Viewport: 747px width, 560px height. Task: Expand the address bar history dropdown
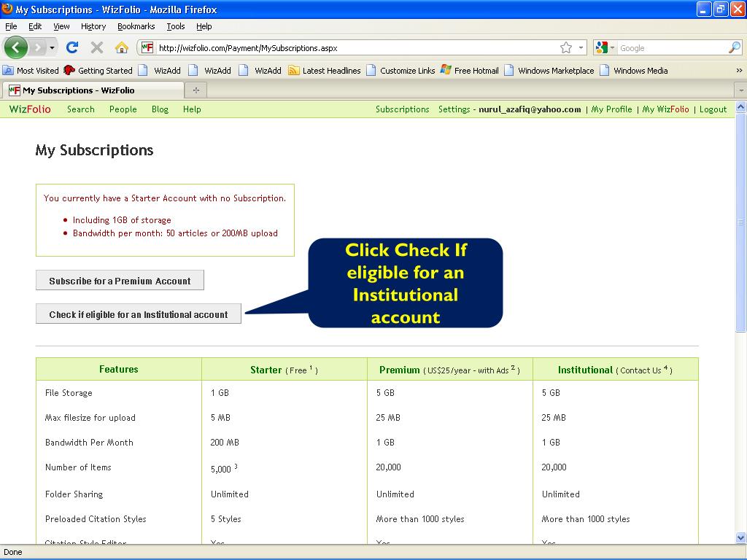581,47
